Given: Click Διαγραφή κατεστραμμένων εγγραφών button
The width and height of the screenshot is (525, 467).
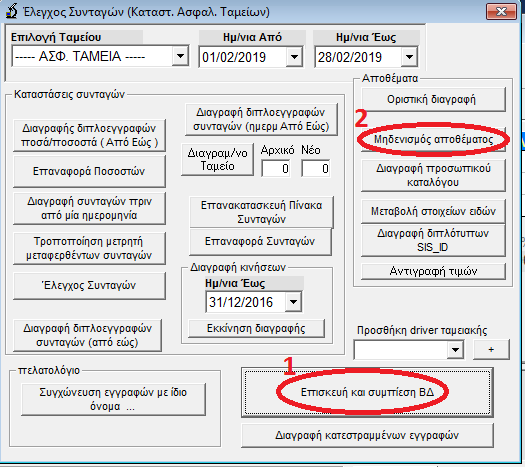Looking at the screenshot, I should pyautogui.click(x=367, y=435).
